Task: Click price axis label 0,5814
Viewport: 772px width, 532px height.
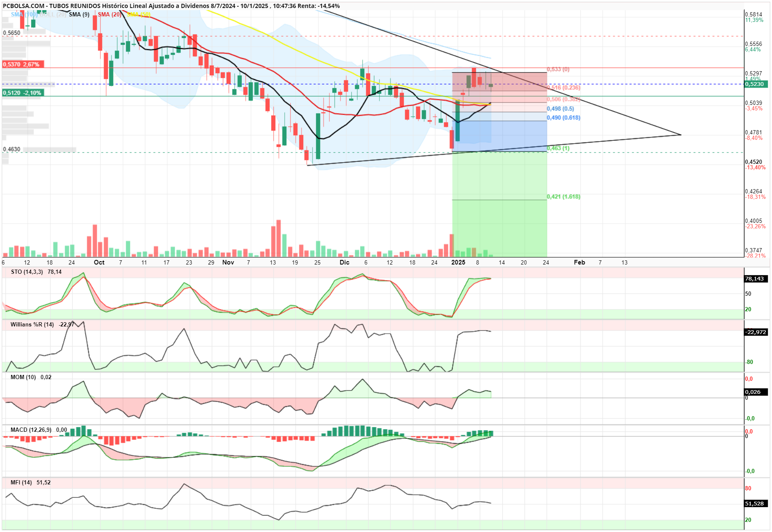Action: [753, 14]
